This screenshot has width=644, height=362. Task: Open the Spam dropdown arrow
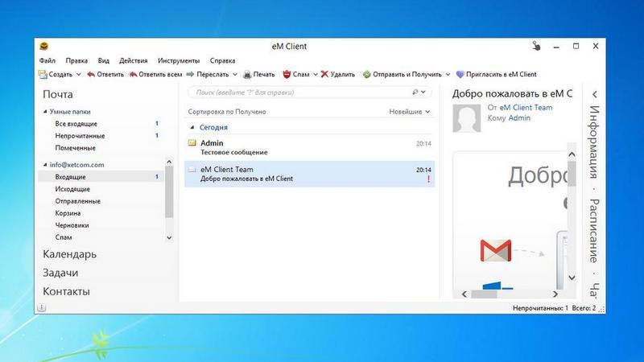coord(316,74)
